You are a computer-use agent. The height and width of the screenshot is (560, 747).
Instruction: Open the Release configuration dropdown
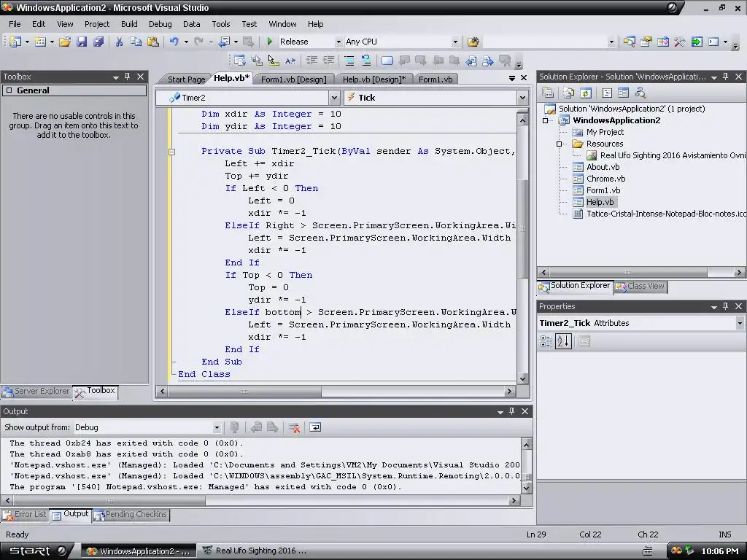(338, 42)
